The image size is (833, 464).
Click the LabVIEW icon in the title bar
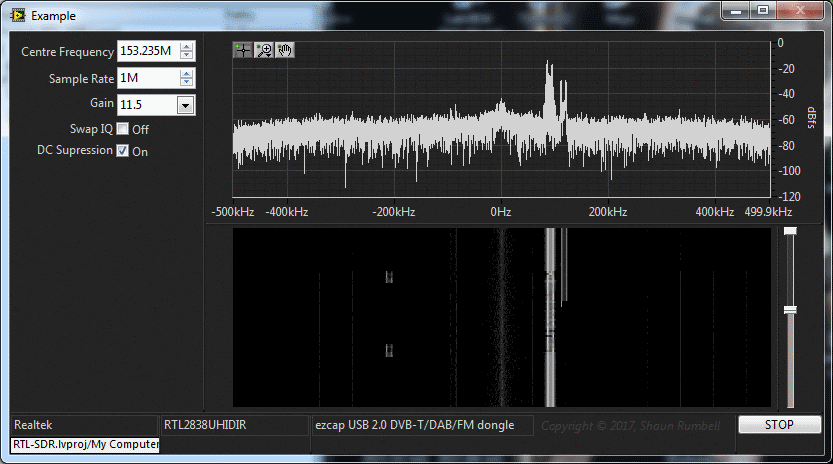pyautogui.click(x=16, y=16)
